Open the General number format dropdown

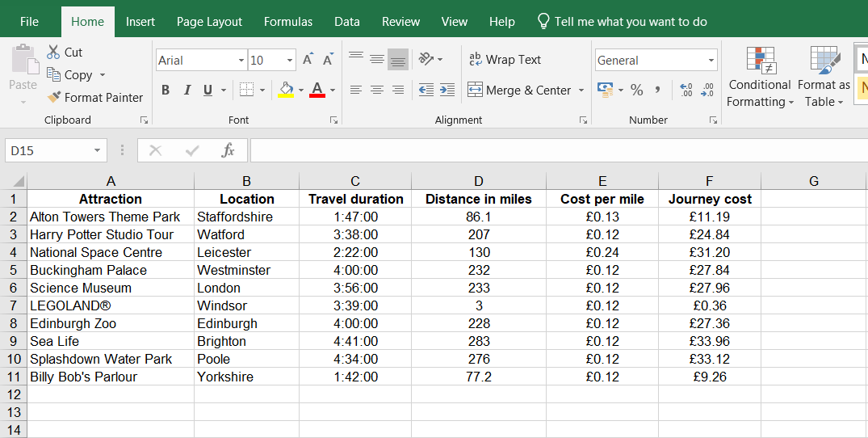pyautogui.click(x=711, y=60)
